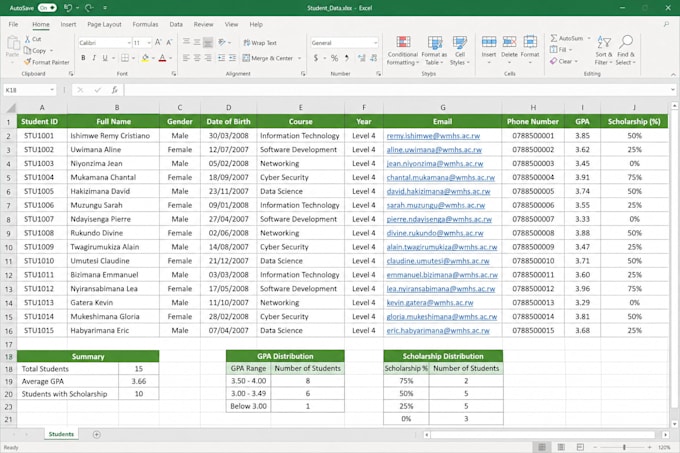Viewport: 680px width, 453px height.
Task: Open the remy.ishimwe@wmhs.ac.rw email link
Action: click(433, 136)
